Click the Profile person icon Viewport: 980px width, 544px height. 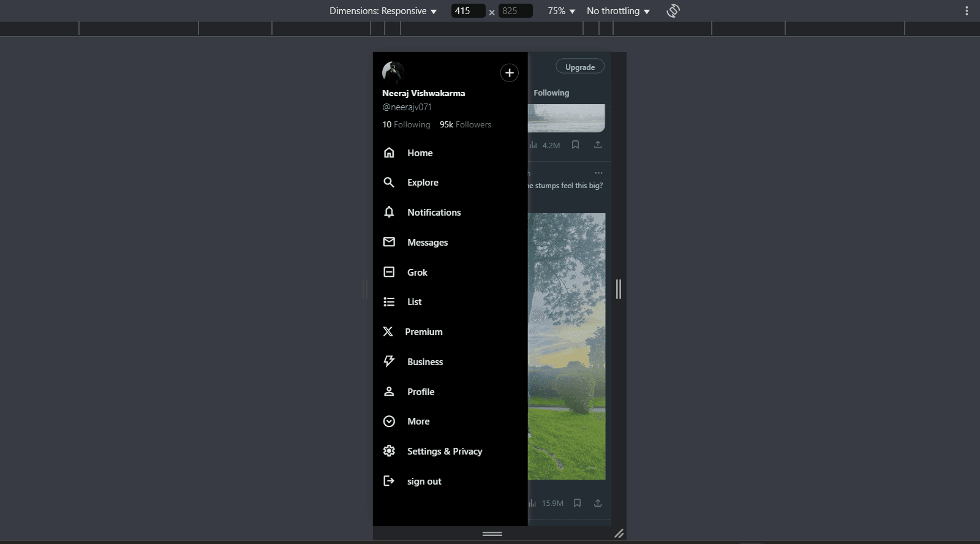(x=389, y=391)
